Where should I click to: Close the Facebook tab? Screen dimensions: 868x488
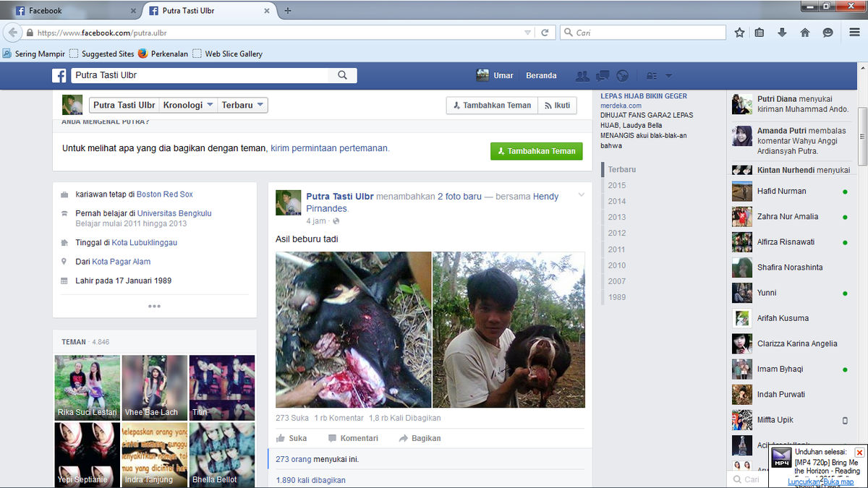click(x=133, y=11)
